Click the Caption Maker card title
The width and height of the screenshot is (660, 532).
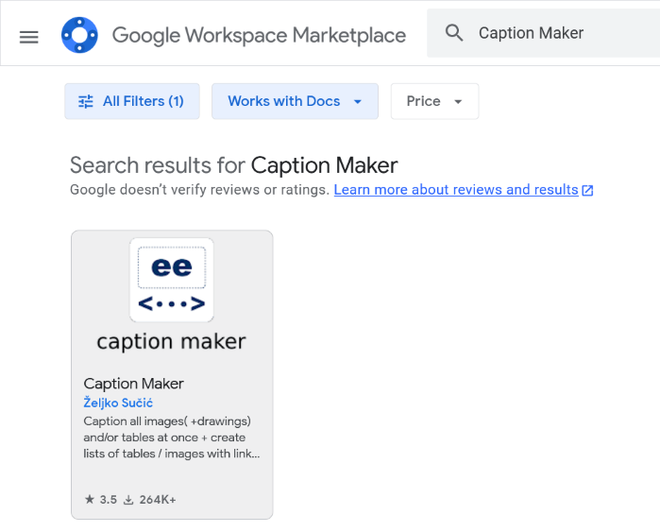[x=134, y=384]
